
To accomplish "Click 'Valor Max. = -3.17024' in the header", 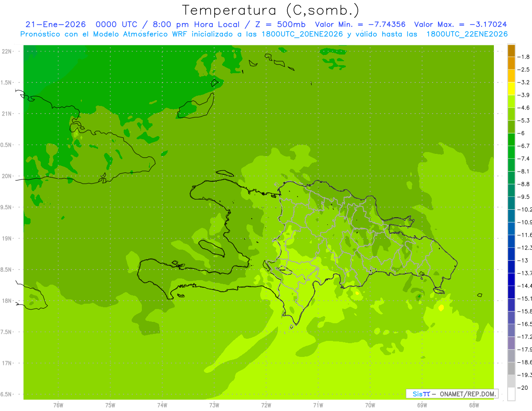I will click(460, 25).
